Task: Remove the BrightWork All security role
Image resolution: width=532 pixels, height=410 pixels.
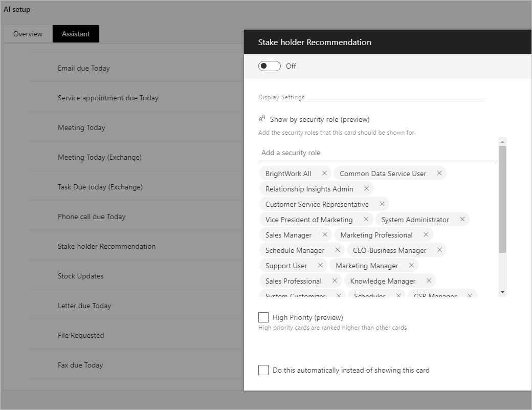Action: click(324, 173)
